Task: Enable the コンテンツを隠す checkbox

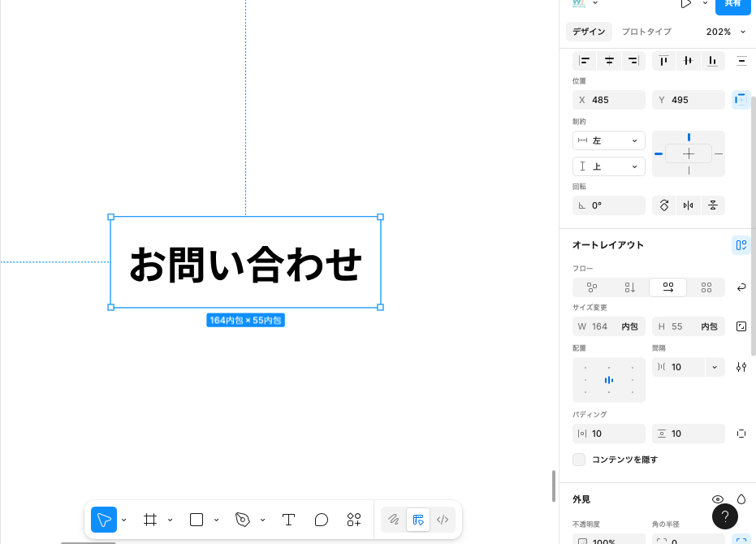Action: coord(579,460)
